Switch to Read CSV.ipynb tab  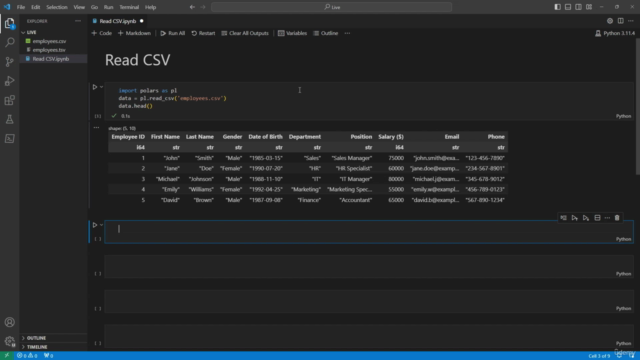coord(118,21)
